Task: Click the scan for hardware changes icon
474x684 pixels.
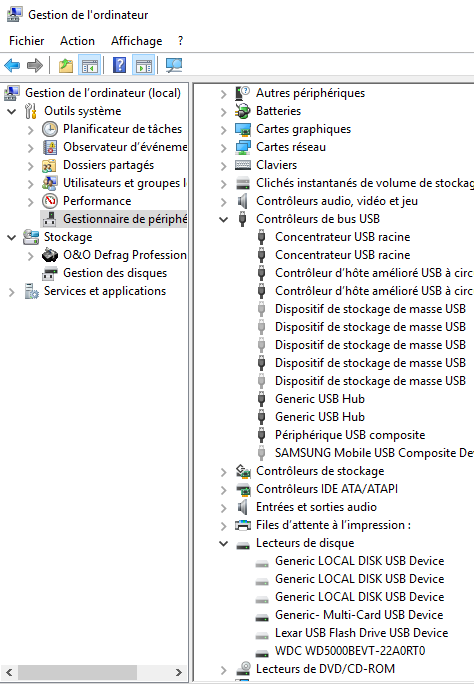Action: (x=174, y=65)
